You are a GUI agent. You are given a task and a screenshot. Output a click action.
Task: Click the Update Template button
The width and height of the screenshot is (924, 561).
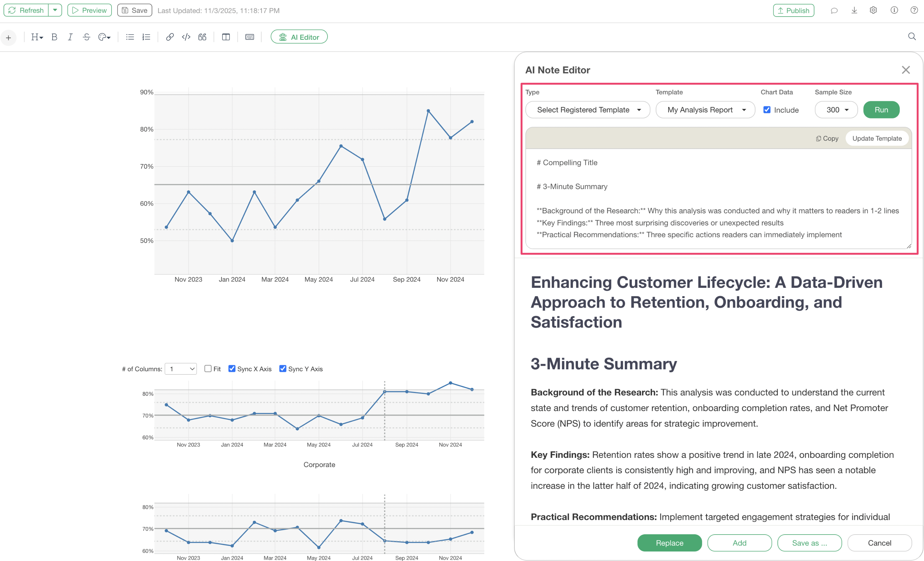[x=877, y=138]
